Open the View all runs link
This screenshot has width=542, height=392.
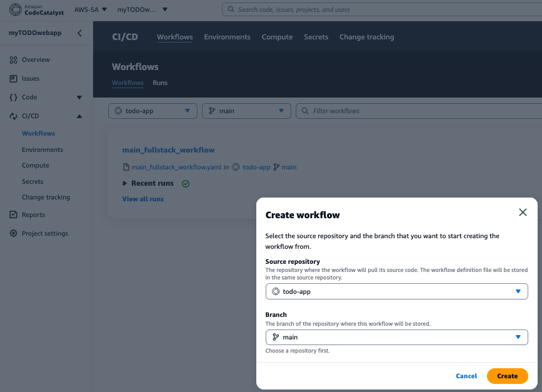coord(143,199)
